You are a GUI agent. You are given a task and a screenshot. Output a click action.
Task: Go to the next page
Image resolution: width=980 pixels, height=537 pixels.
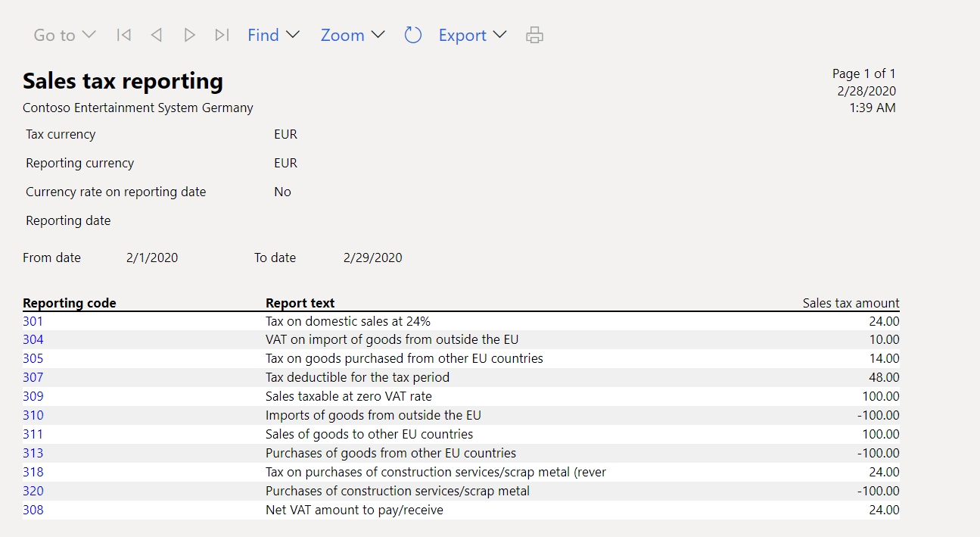(189, 35)
